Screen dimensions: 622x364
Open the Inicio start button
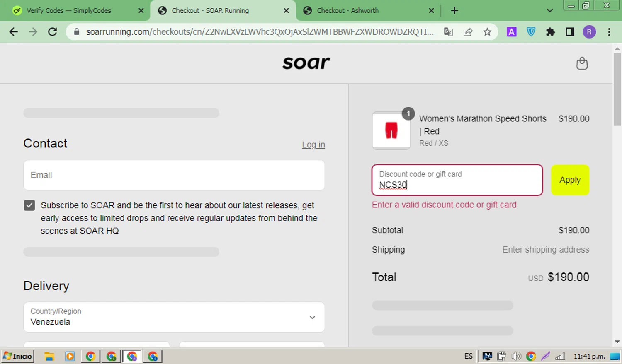pos(18,356)
